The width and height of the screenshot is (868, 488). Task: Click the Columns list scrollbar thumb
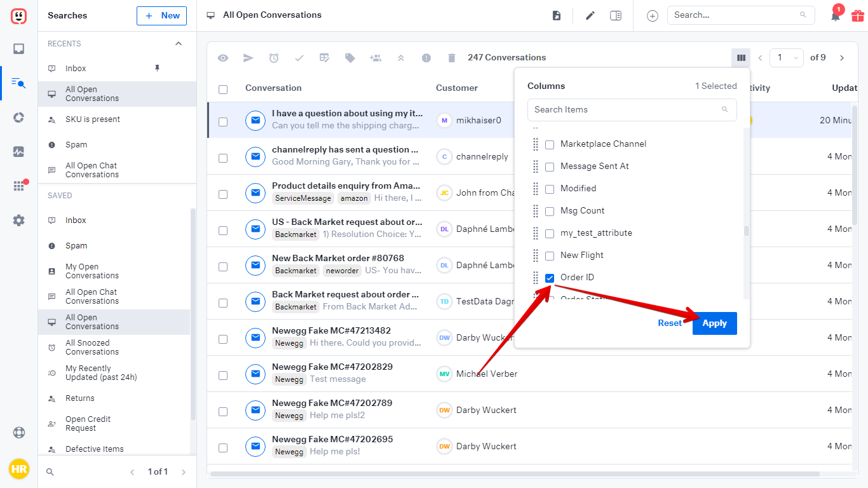coord(747,231)
